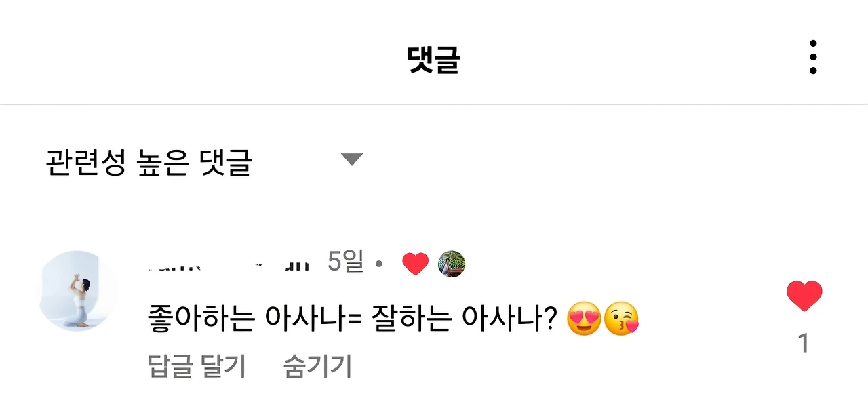The width and height of the screenshot is (868, 419).
Task: Click the 답글 달기 reply button
Action: pos(197,366)
